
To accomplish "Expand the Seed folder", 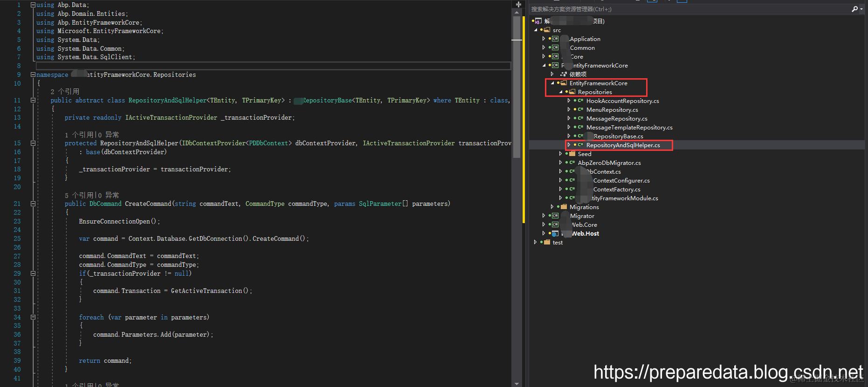I will 560,154.
